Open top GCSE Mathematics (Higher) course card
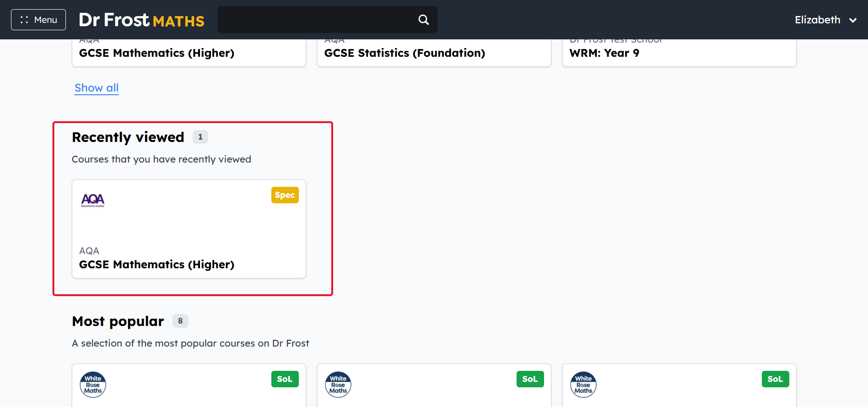The height and width of the screenshot is (407, 868). click(189, 53)
